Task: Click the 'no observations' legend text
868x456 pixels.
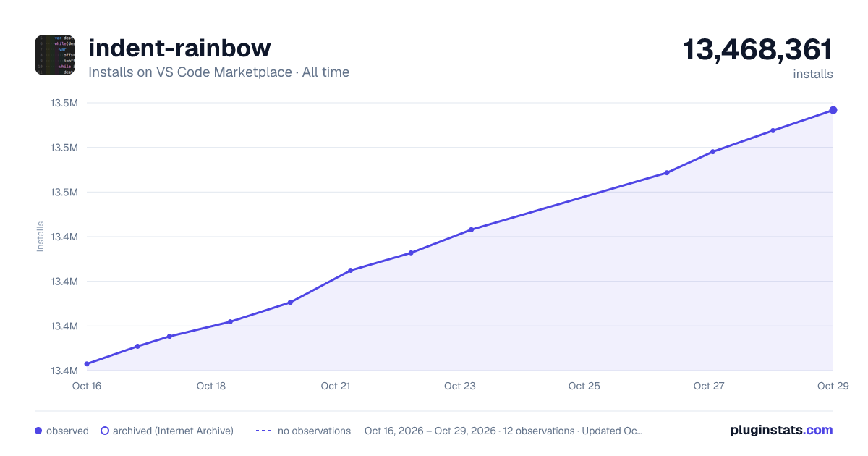Action: click(x=314, y=431)
